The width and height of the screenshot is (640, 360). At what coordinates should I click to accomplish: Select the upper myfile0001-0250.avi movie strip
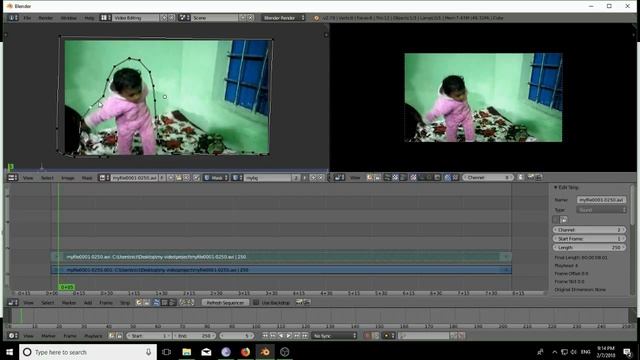281,257
